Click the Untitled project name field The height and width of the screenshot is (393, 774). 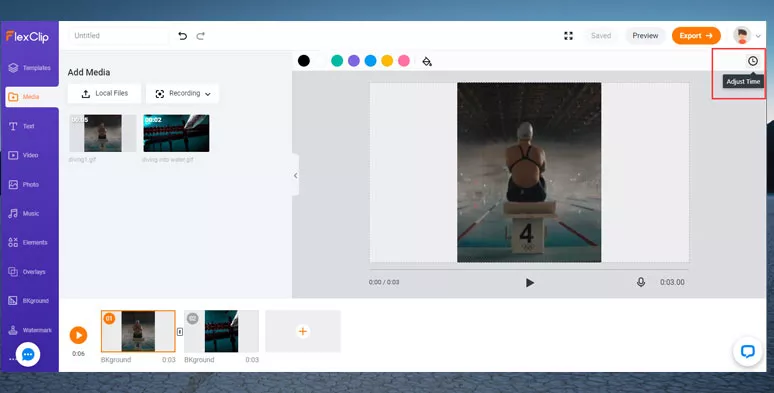[118, 36]
